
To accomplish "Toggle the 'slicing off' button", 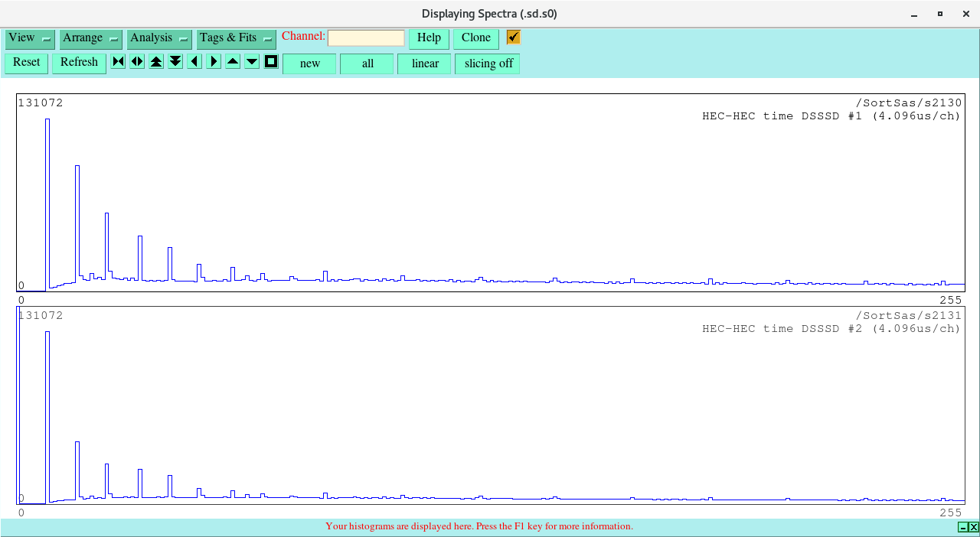I will point(488,63).
